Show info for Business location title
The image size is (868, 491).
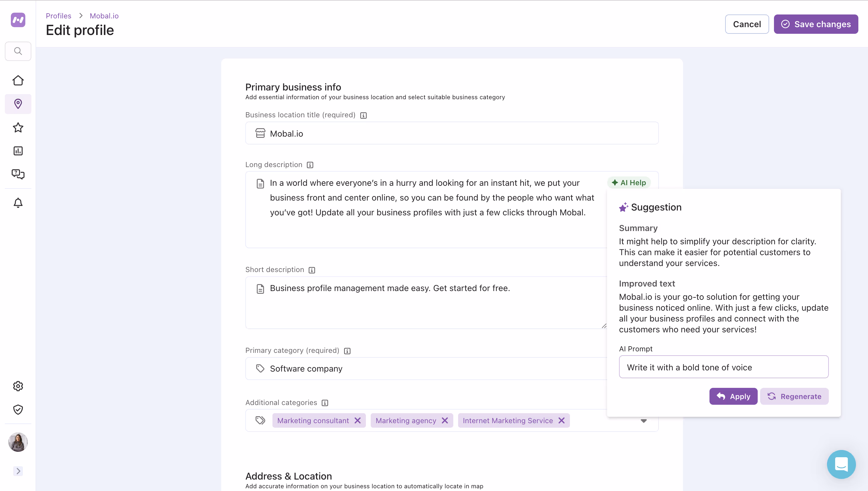363,115
